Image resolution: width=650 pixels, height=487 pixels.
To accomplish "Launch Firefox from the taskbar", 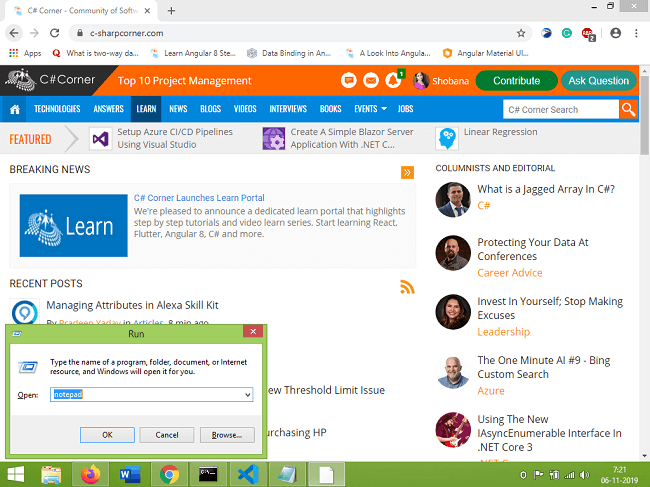I will (x=90, y=475).
